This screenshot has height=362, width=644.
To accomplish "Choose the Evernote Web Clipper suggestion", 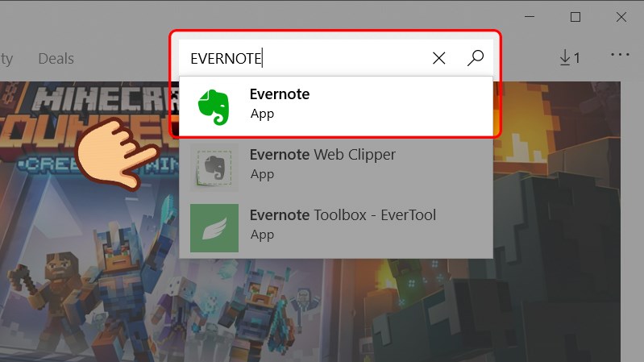I will click(x=336, y=167).
